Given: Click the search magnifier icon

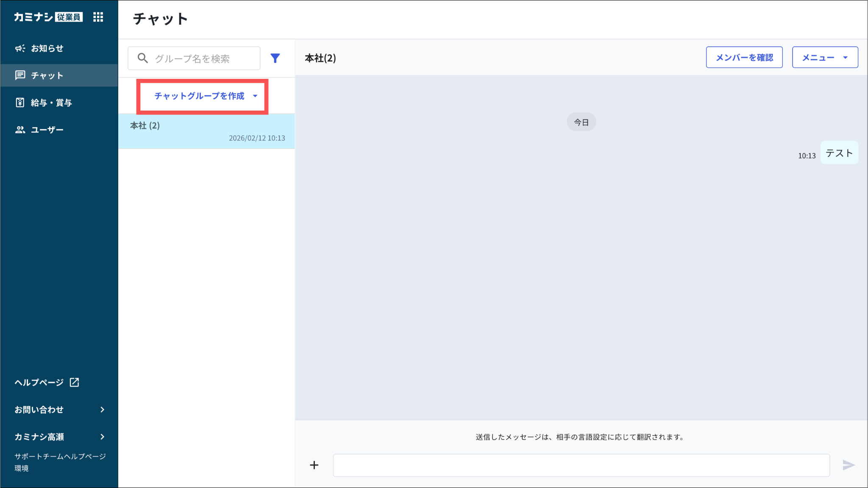Looking at the screenshot, I should tap(143, 58).
